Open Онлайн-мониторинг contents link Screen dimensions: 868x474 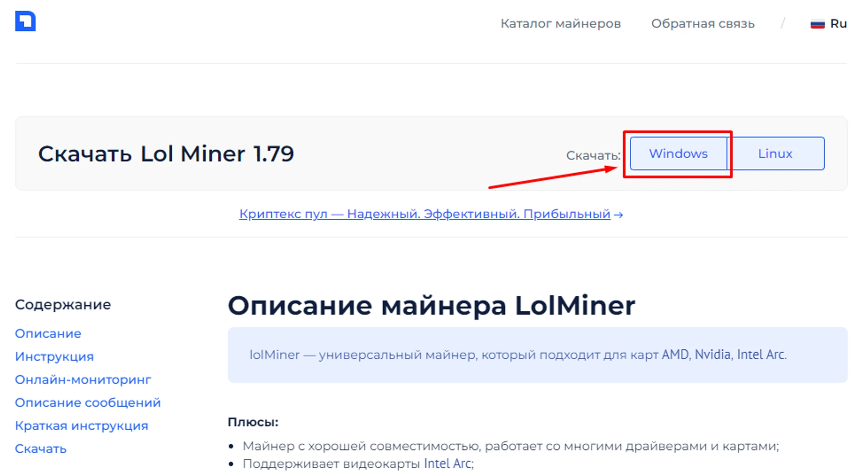(x=83, y=379)
